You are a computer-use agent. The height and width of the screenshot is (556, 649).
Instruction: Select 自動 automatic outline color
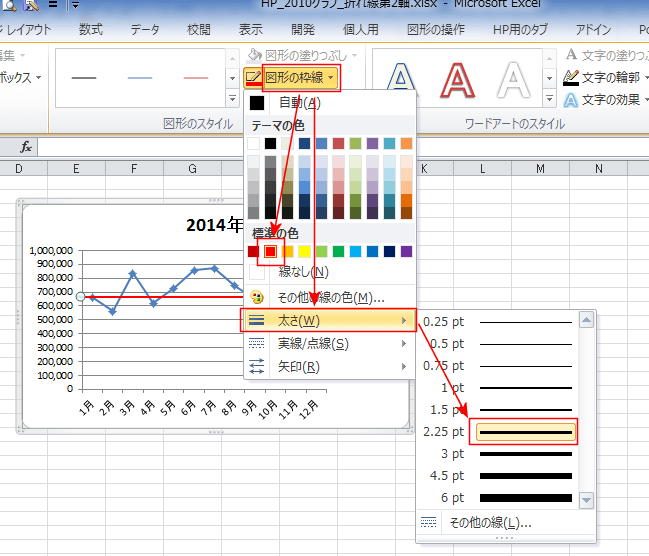coord(299,103)
